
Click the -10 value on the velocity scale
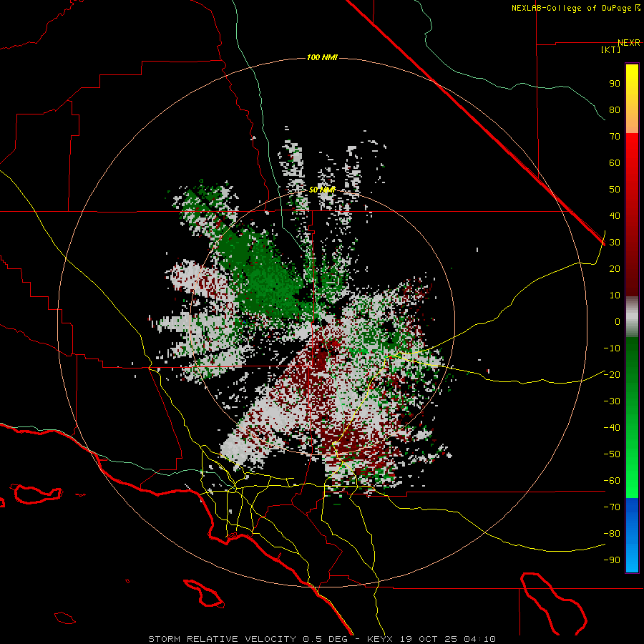coord(612,348)
